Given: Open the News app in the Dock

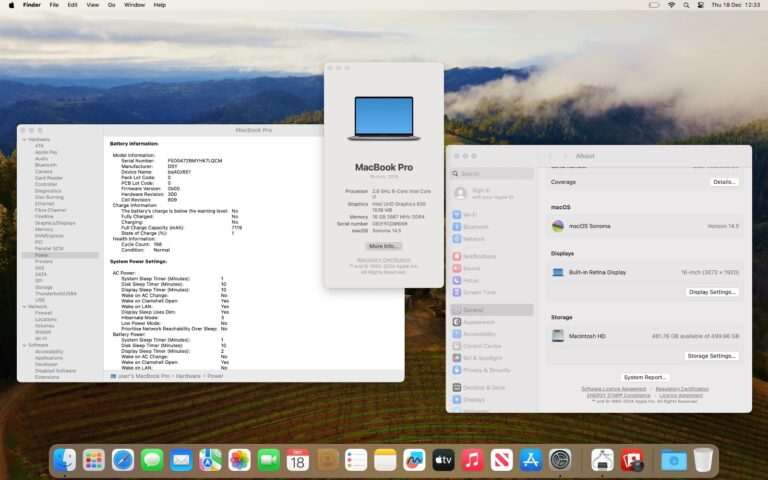Looking at the screenshot, I should (502, 460).
